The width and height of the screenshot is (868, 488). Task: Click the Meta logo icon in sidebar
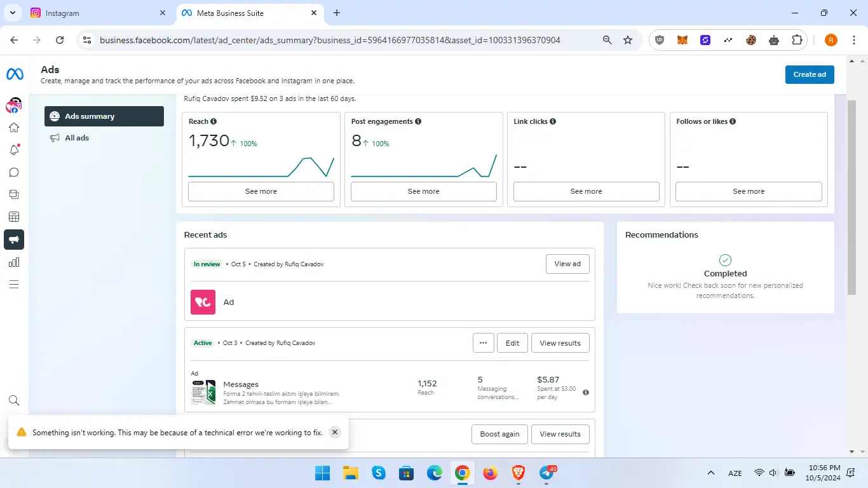pos(15,74)
